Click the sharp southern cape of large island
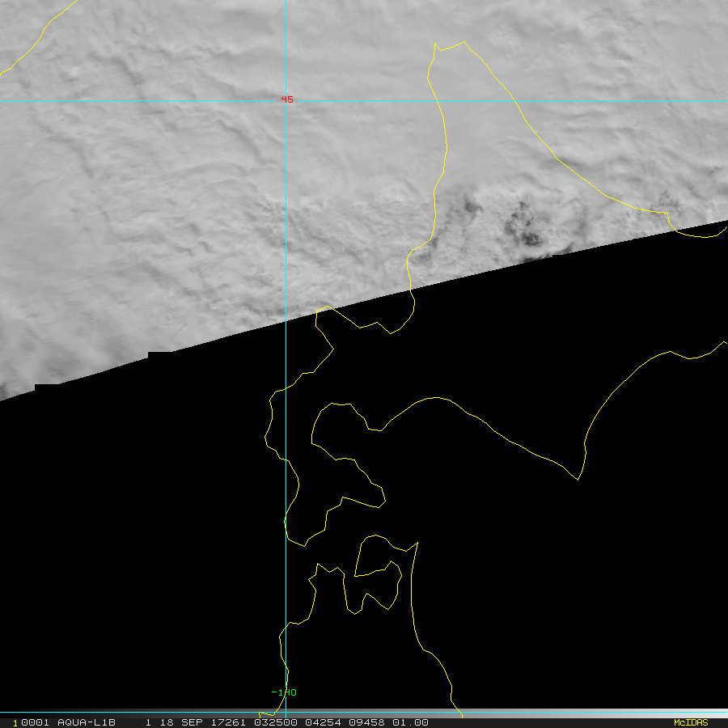728x728 pixels. [578, 477]
